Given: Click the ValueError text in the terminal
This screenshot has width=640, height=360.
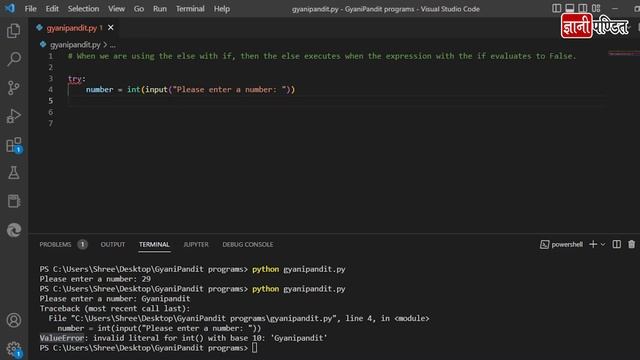Looking at the screenshot, I should [62, 338].
